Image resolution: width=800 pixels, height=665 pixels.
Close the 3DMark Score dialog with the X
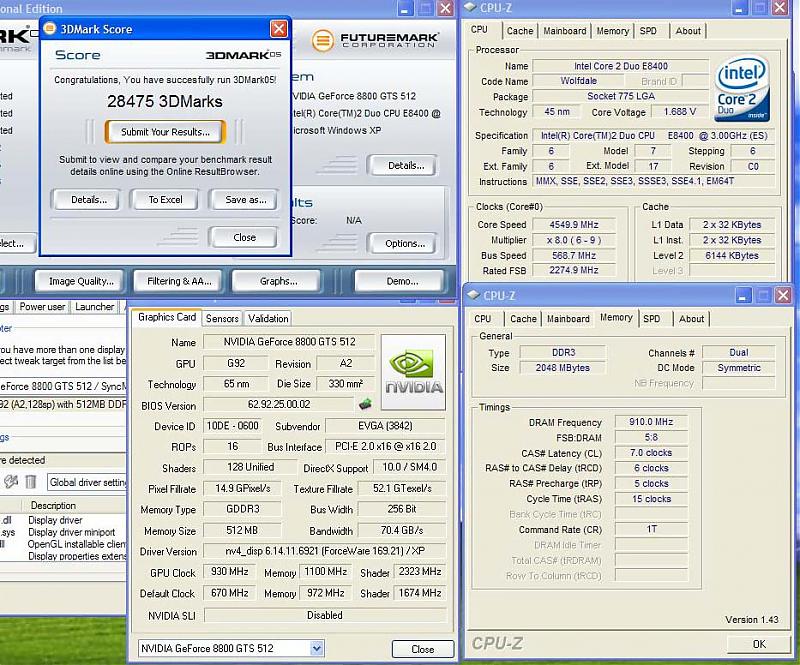coord(279,29)
